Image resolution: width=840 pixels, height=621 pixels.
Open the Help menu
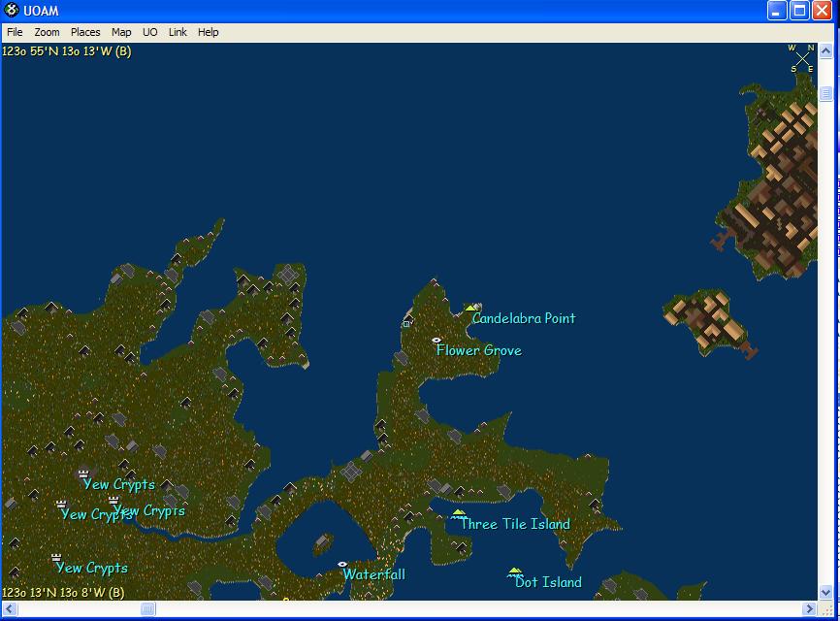click(209, 32)
